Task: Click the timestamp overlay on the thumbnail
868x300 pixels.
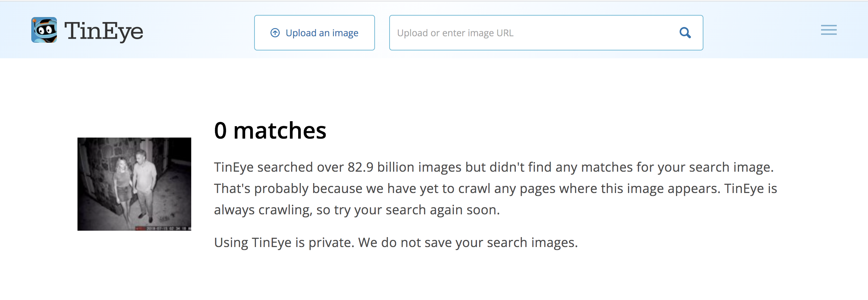Action: coord(168,228)
